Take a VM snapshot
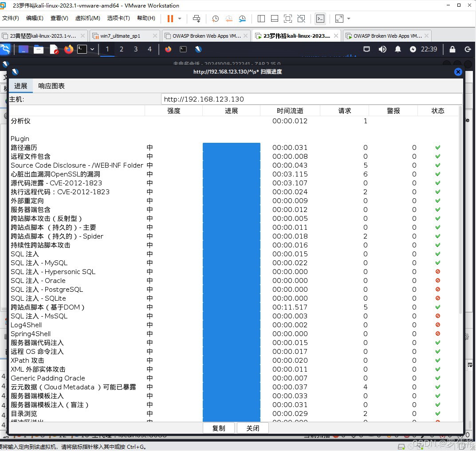Screen dimensions: 476x451 click(x=215, y=19)
